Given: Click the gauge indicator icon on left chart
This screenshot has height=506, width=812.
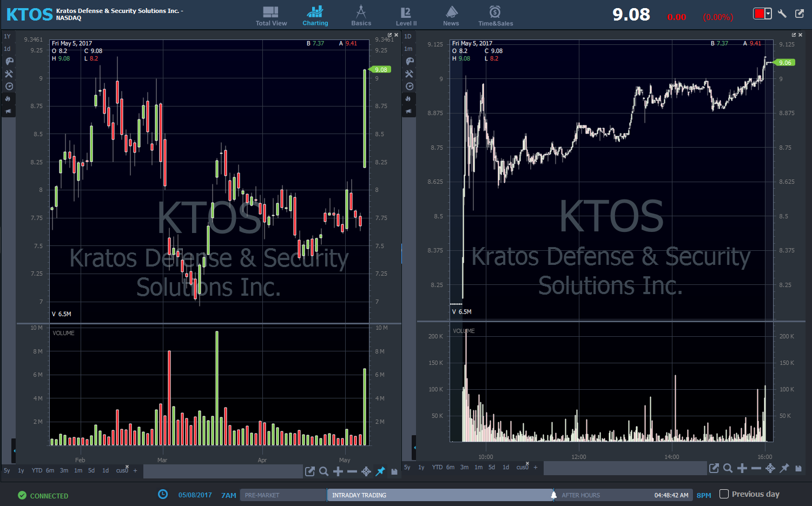Looking at the screenshot, I should coord(9,86).
